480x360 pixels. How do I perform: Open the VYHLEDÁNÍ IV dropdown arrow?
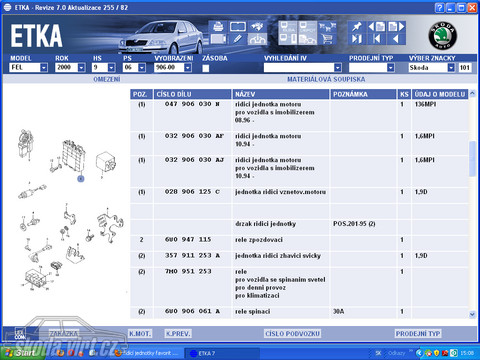click(338, 68)
